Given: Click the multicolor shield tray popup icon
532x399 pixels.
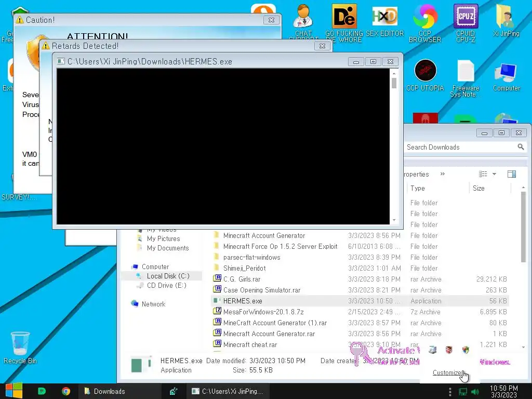Looking at the screenshot, I should click(x=465, y=350).
